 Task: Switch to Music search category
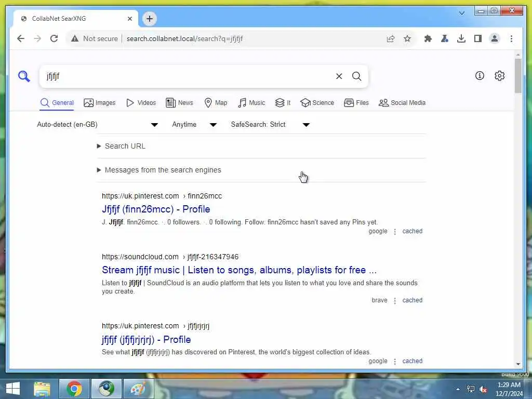(x=251, y=103)
